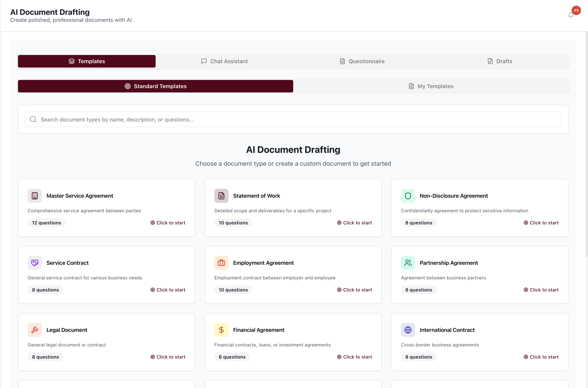Screen dimensions: 588x388
Task: Click the Master Service Agreement building icon
Action: coord(35,196)
